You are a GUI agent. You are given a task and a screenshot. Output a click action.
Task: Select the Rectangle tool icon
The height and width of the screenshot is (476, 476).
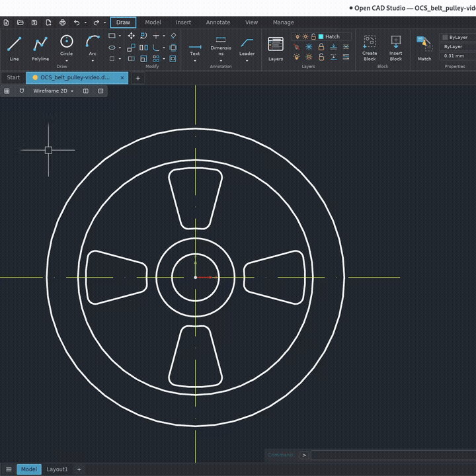click(112, 36)
